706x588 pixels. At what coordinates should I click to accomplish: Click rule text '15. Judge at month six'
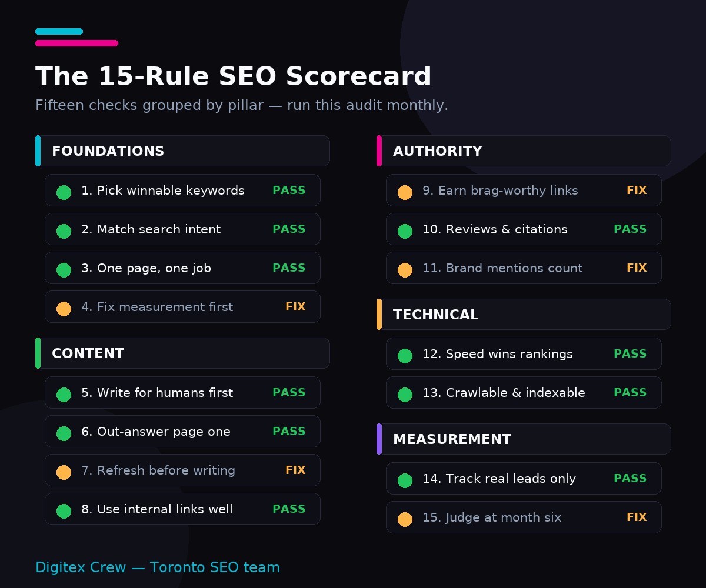492,517
